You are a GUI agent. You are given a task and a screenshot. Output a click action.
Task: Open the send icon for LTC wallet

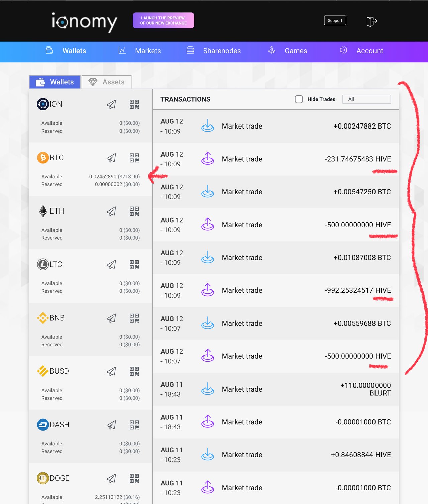[x=111, y=265]
